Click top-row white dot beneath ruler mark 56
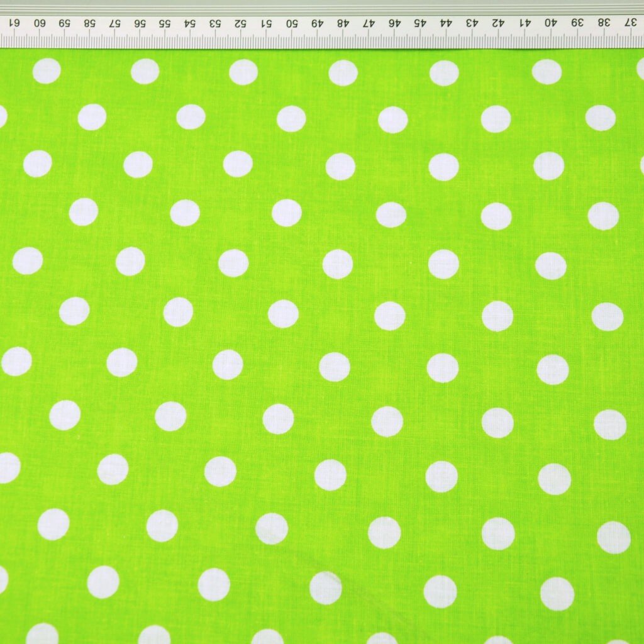The height and width of the screenshot is (644, 644). click(145, 71)
